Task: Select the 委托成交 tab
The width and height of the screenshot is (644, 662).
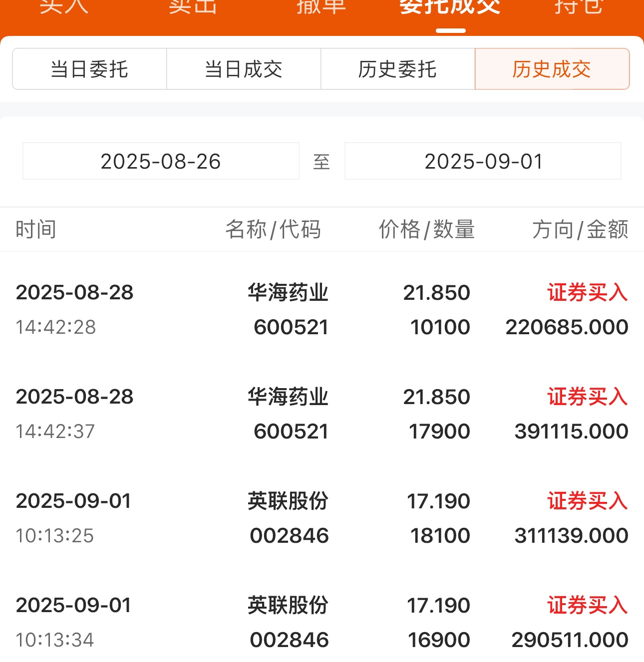Action: click(450, 7)
